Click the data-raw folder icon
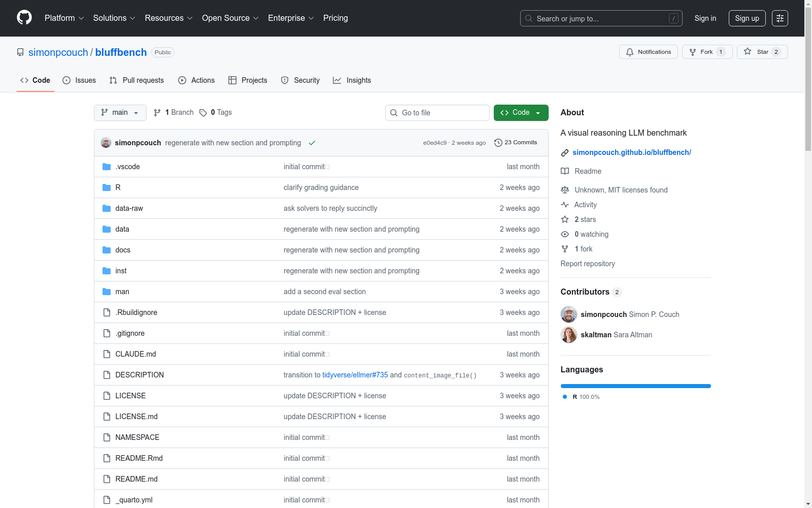Image resolution: width=812 pixels, height=508 pixels. point(107,208)
